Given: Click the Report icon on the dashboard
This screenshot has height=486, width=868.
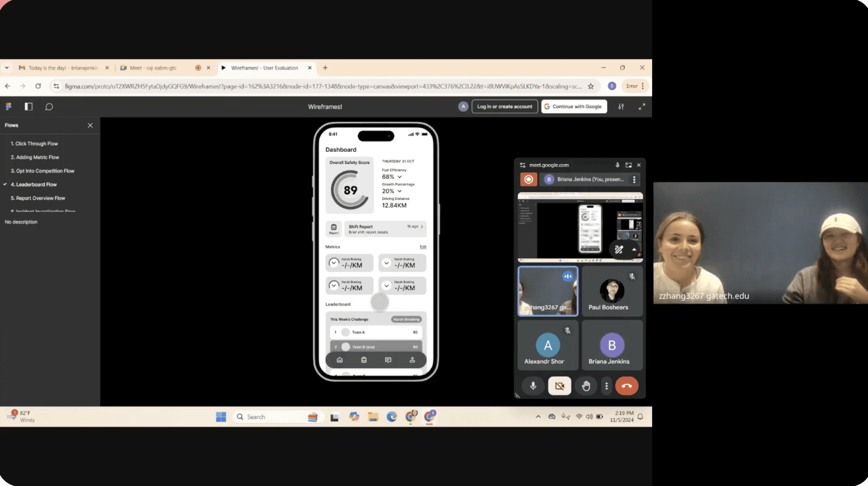Looking at the screenshot, I should tap(334, 228).
